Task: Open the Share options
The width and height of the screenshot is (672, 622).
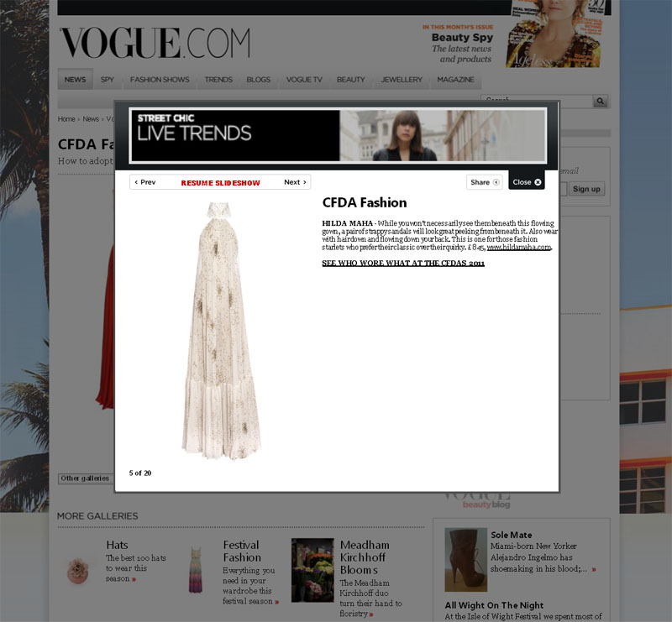Action: click(x=485, y=182)
